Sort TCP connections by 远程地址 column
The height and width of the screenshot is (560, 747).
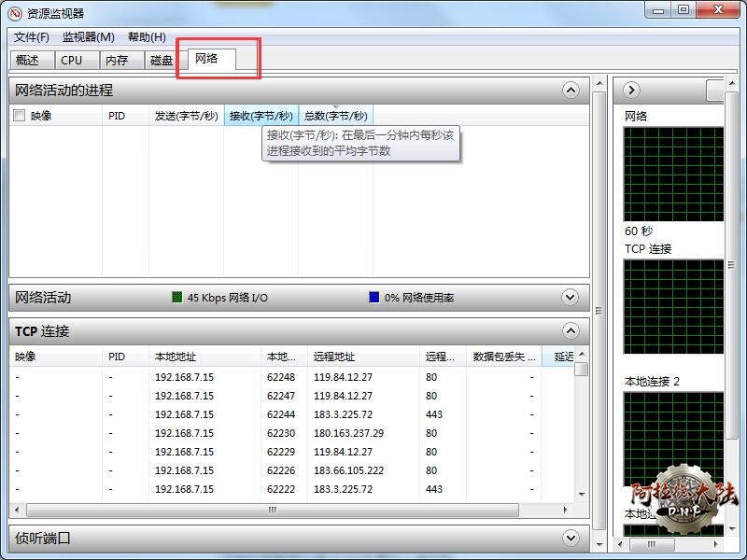334,357
